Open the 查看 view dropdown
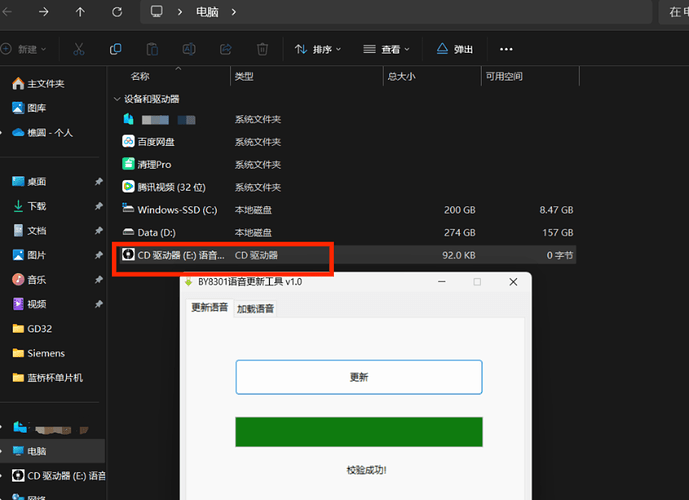Screen dimensions: 689x500 click(386, 49)
